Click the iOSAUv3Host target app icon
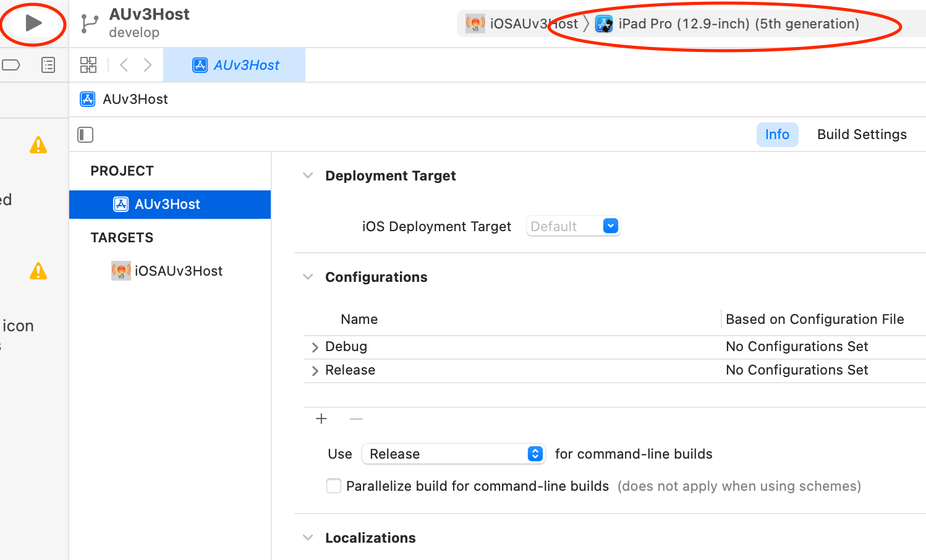The width and height of the screenshot is (926, 560). pyautogui.click(x=121, y=271)
